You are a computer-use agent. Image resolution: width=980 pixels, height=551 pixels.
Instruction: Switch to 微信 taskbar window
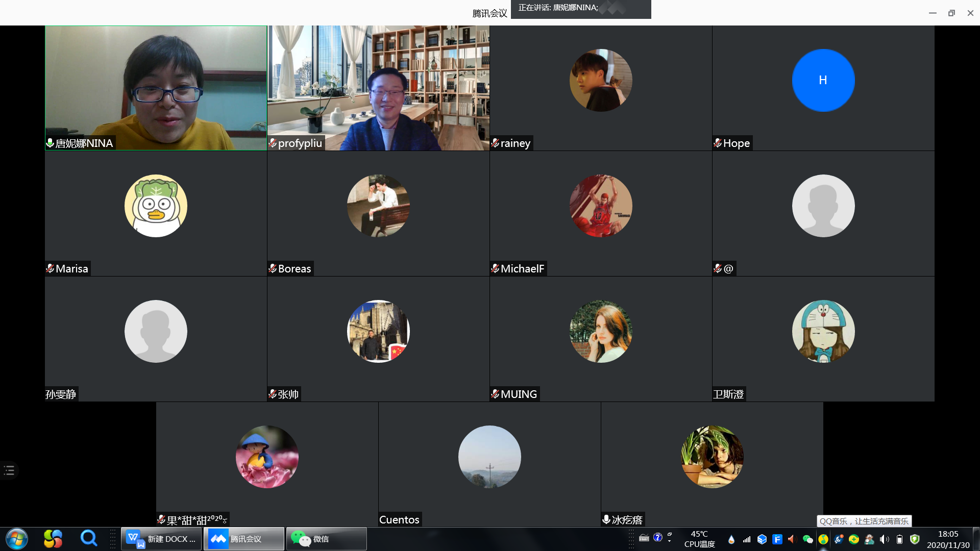[x=326, y=539]
